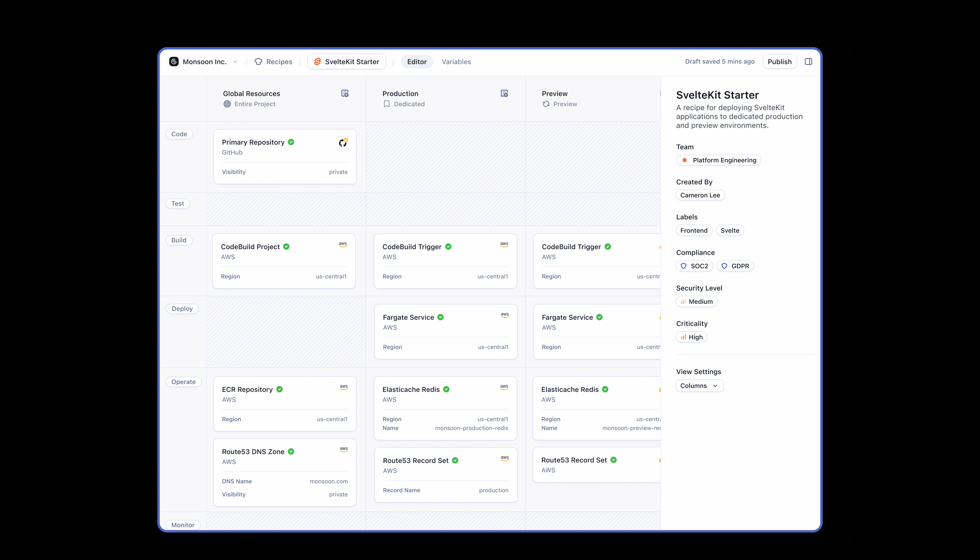Click the globe icon beside Entire Project
Screen dimensions: 980x560
click(x=227, y=104)
